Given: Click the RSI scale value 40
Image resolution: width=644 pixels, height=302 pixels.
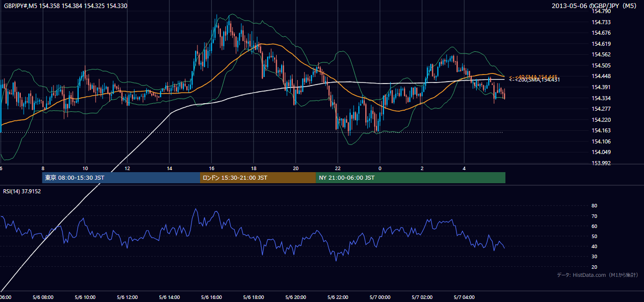Looking at the screenshot, I should (x=595, y=246).
